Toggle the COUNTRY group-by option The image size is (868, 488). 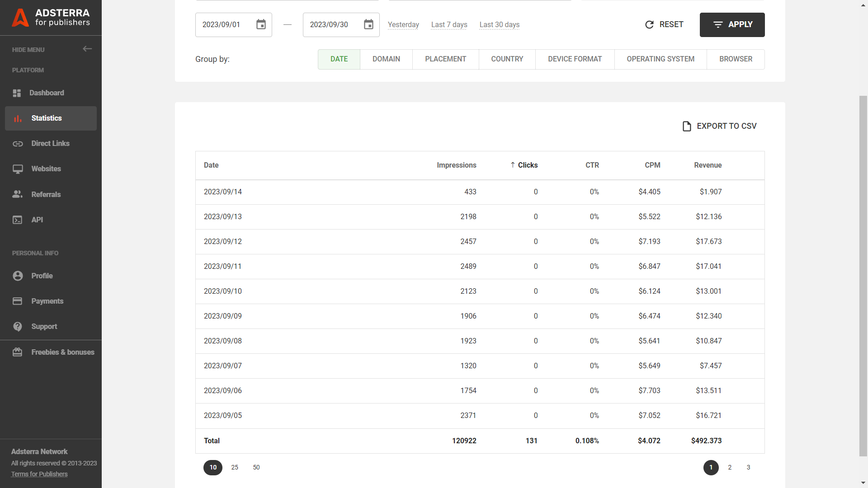click(x=507, y=59)
